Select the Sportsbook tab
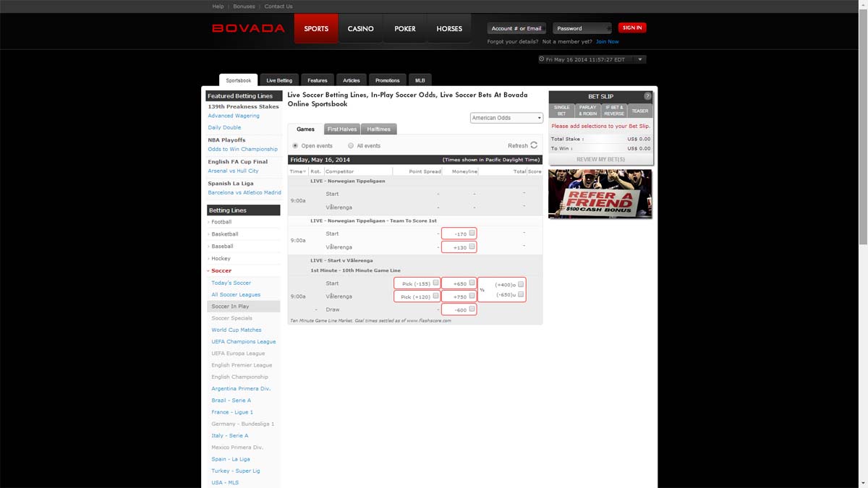Screen dimensions: 868x488 pos(239,80)
